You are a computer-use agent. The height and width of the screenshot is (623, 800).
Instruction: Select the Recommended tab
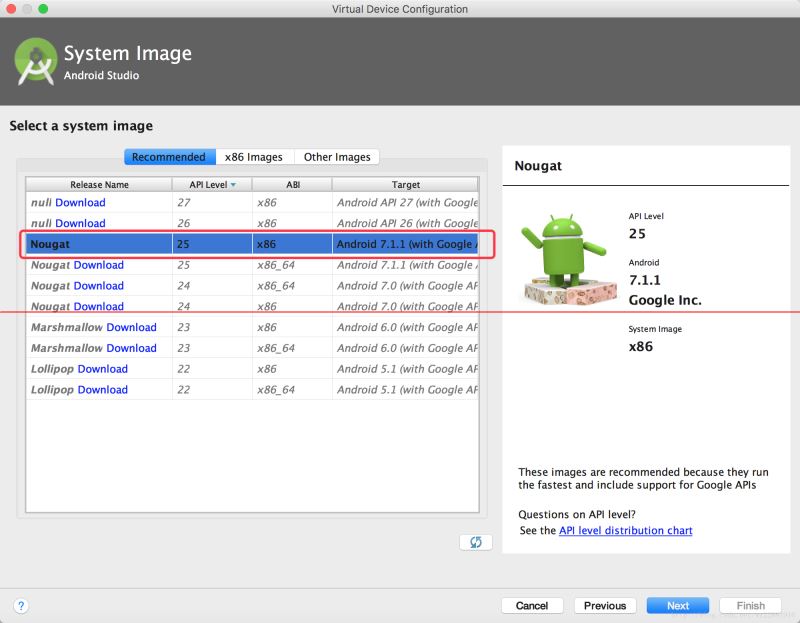169,157
